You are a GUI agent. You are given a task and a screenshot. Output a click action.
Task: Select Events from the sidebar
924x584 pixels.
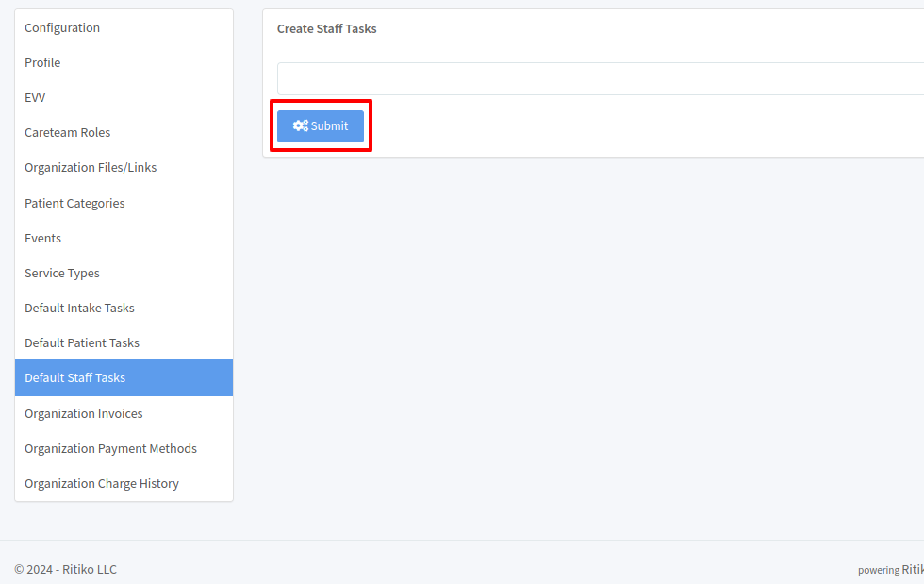[x=43, y=239]
